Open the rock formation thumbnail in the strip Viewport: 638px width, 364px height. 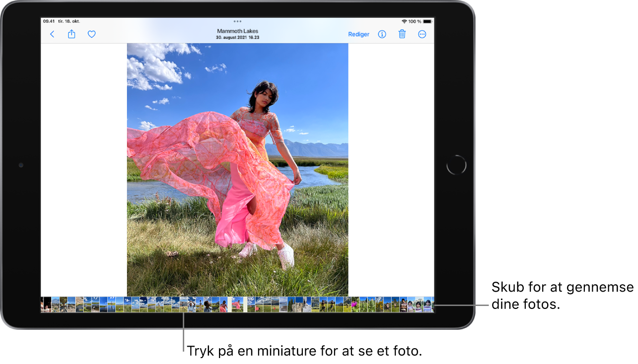pos(299,304)
